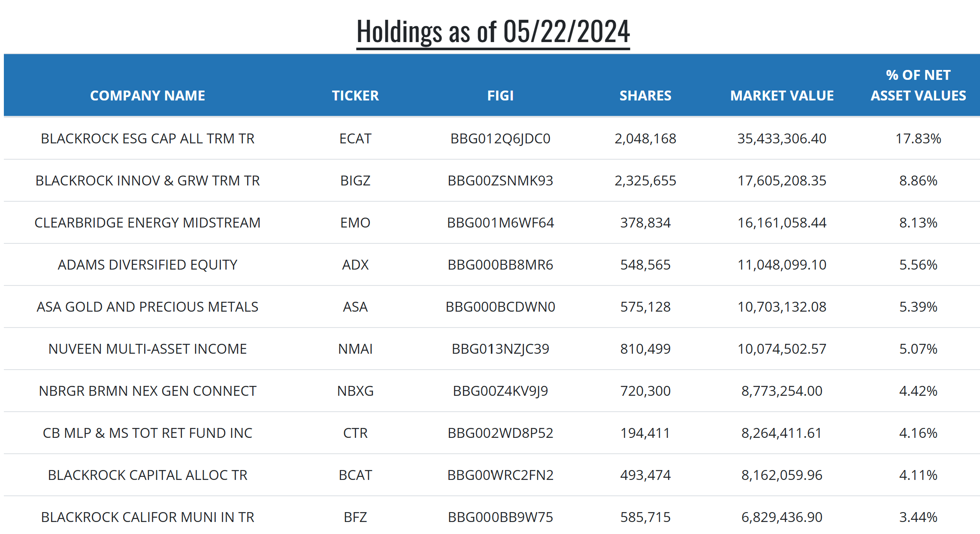Click the TICKER column header

[355, 95]
